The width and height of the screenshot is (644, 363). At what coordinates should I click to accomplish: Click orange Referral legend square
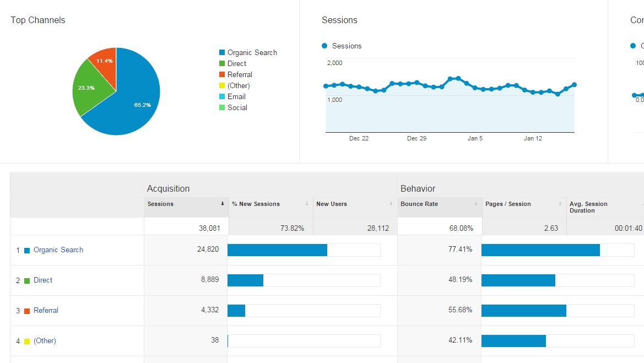222,75
